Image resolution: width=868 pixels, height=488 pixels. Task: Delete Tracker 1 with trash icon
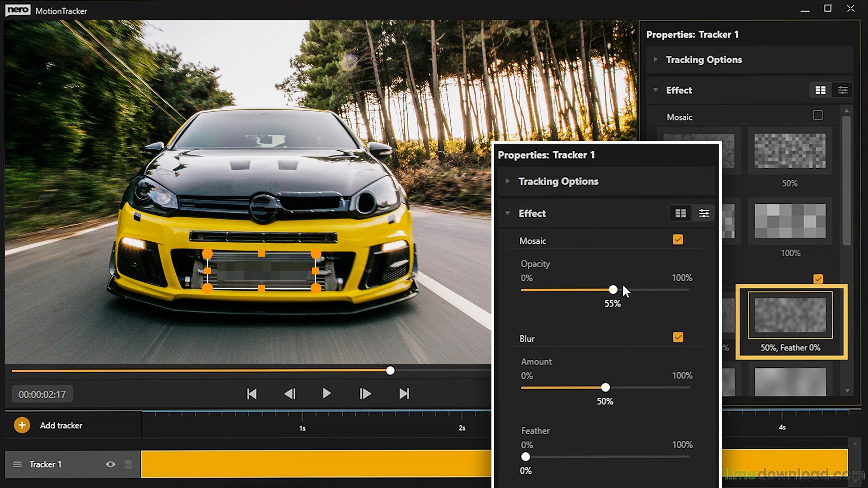click(128, 465)
